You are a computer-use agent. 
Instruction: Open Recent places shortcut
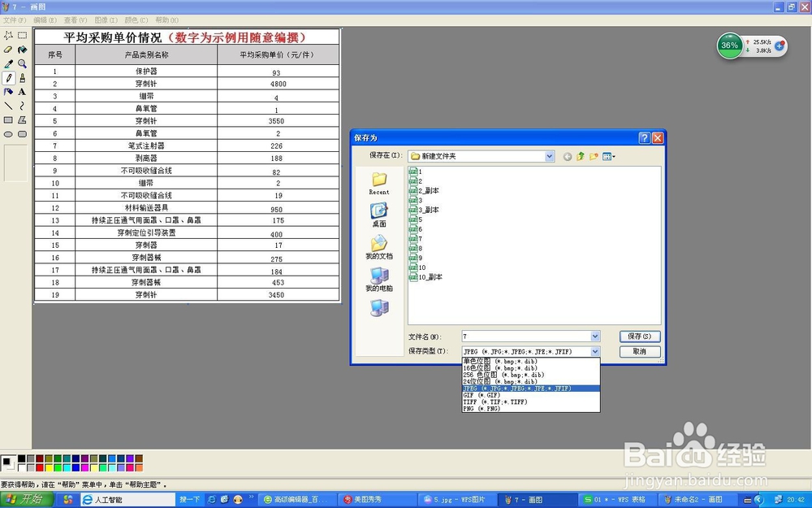(379, 184)
